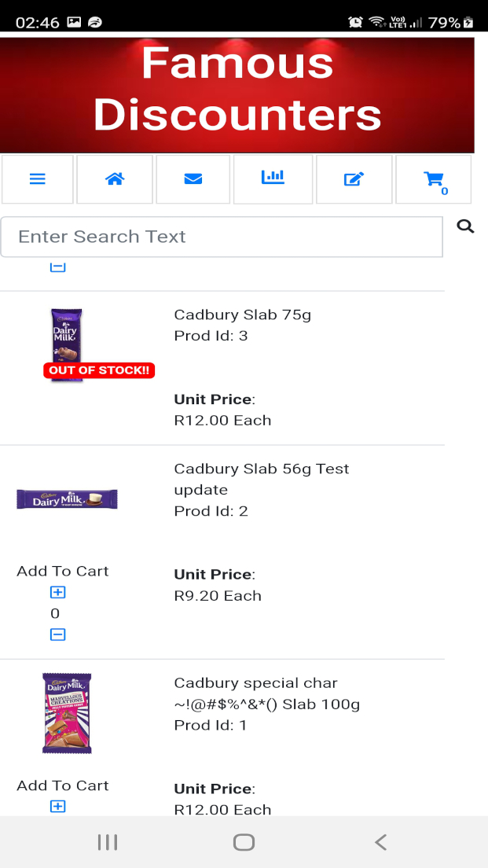This screenshot has height=868, width=488.
Task: Tap the Cadbury Slab 56g product image
Action: point(67,498)
